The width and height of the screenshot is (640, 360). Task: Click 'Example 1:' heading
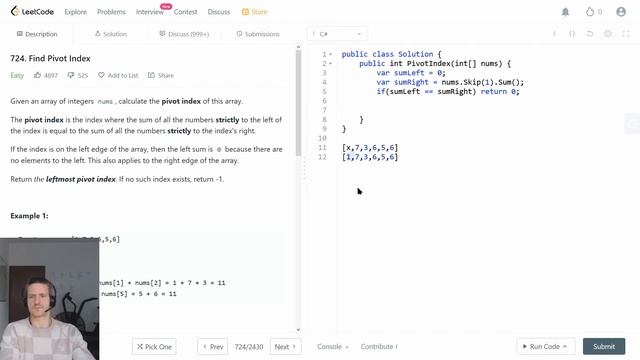pos(29,216)
